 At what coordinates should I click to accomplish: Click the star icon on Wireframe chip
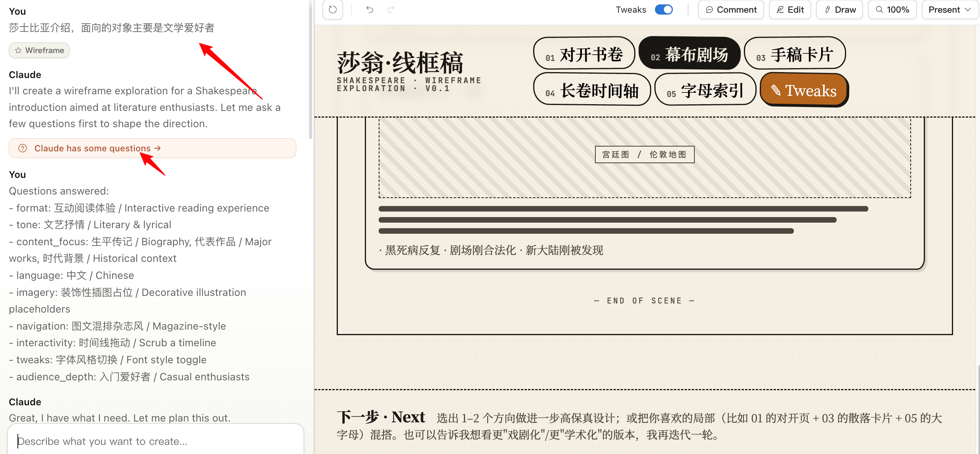[x=18, y=50]
